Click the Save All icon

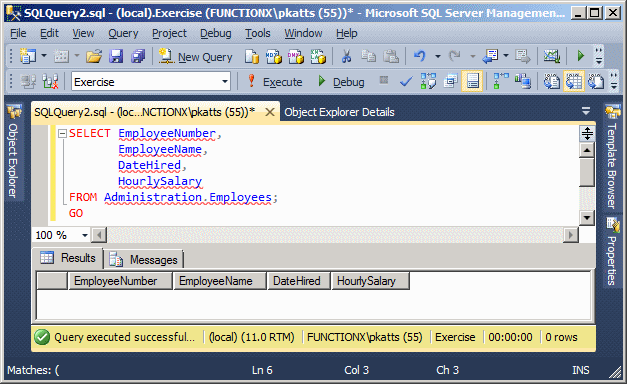pos(138,56)
